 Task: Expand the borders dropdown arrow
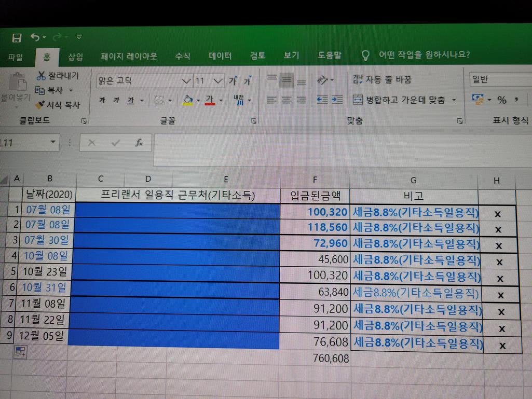[170, 101]
